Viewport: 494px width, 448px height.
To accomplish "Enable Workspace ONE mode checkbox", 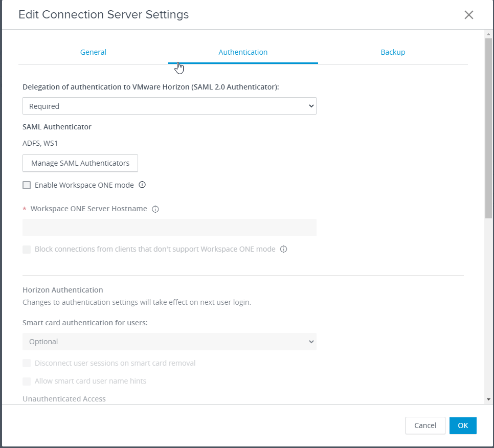I will coord(27,185).
